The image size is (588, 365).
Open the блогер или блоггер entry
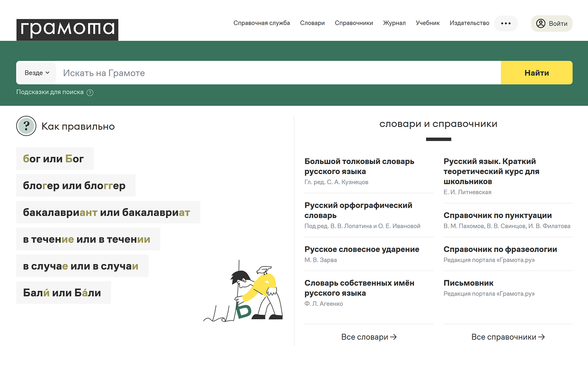tap(76, 185)
